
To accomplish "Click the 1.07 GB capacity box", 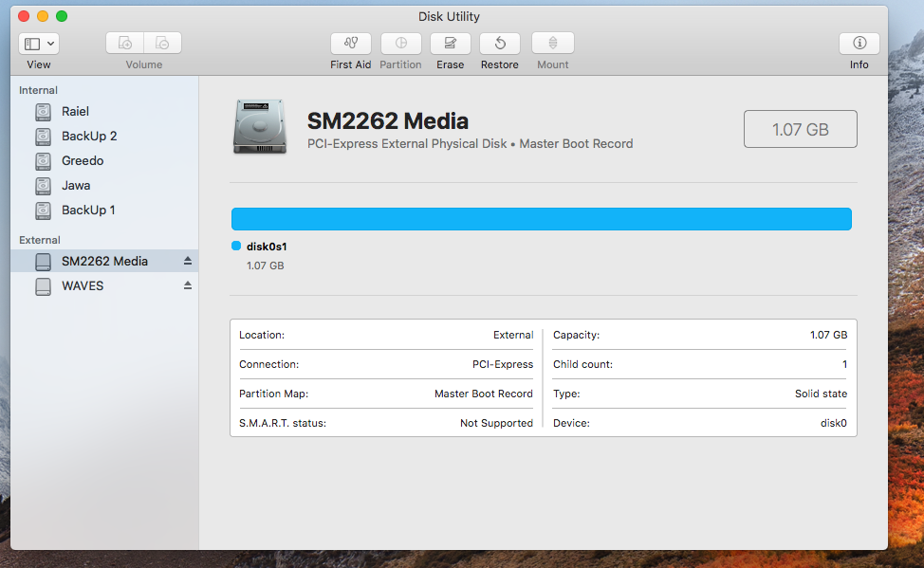I will (801, 129).
